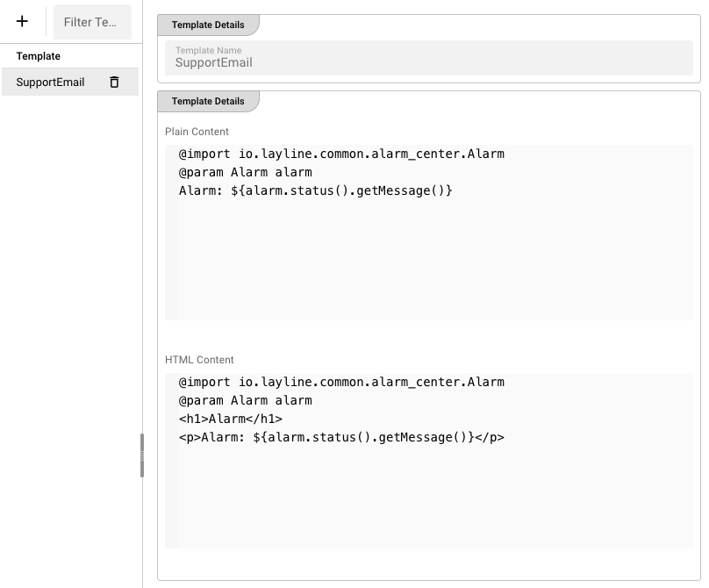Open the upper Template Details tab
Screen dimensions: 709x588
208,25
